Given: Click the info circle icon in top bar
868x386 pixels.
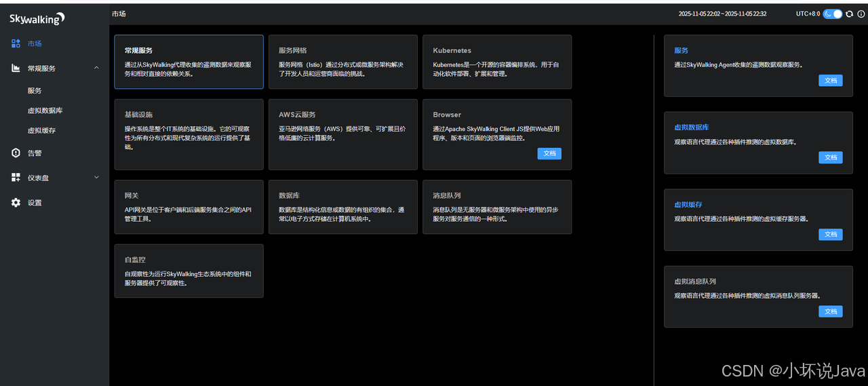Looking at the screenshot, I should tap(861, 14).
